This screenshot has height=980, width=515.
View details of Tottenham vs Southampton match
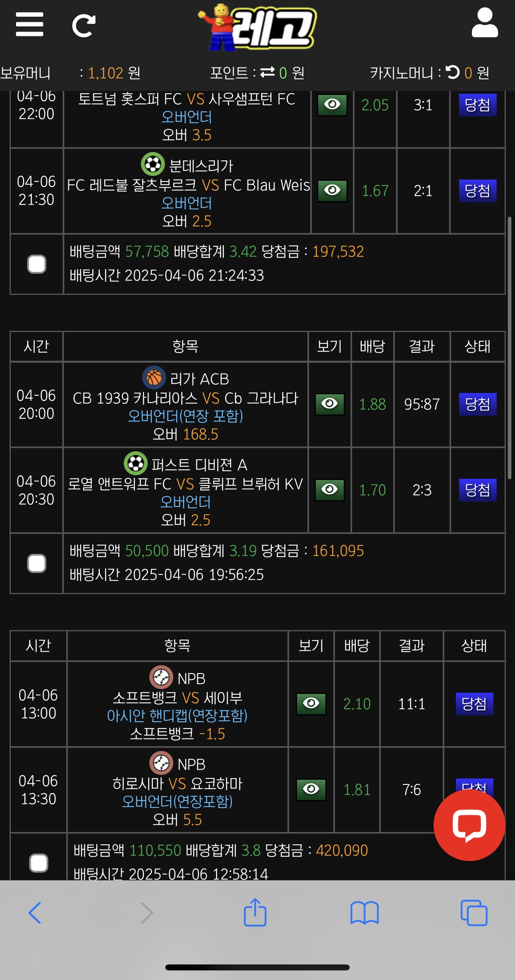(332, 105)
